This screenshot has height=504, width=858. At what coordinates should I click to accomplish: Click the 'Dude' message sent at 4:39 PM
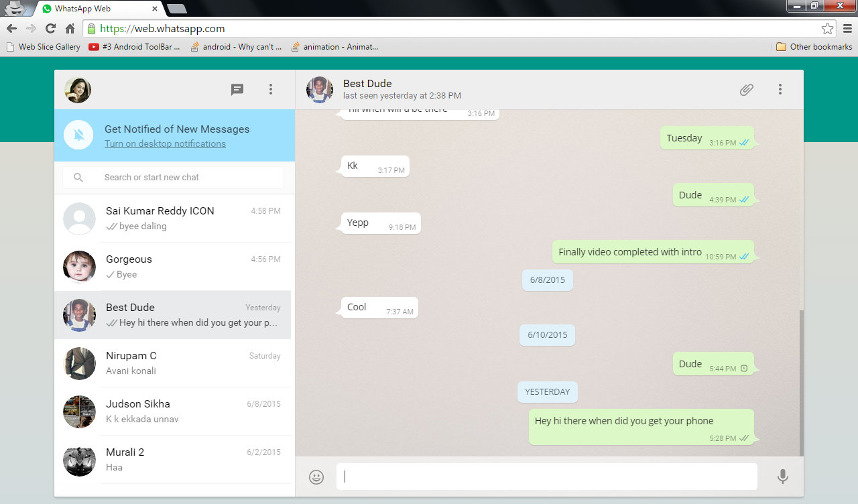coord(713,195)
